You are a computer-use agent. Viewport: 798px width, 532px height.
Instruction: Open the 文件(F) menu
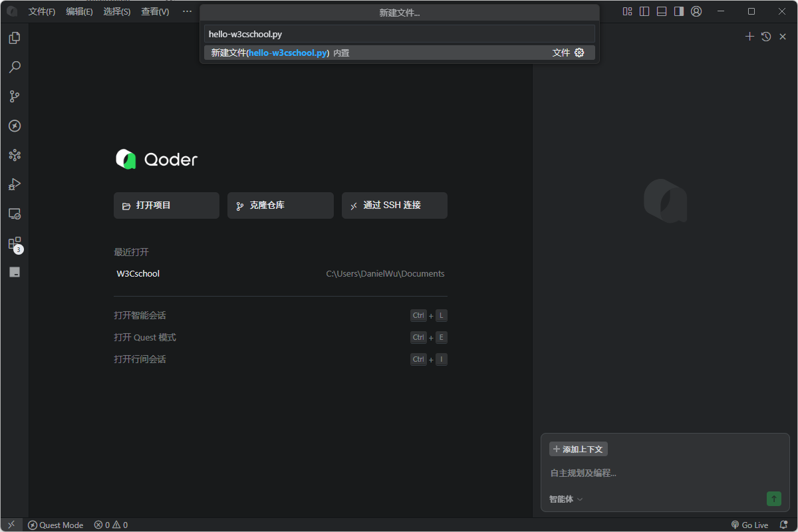coord(42,11)
